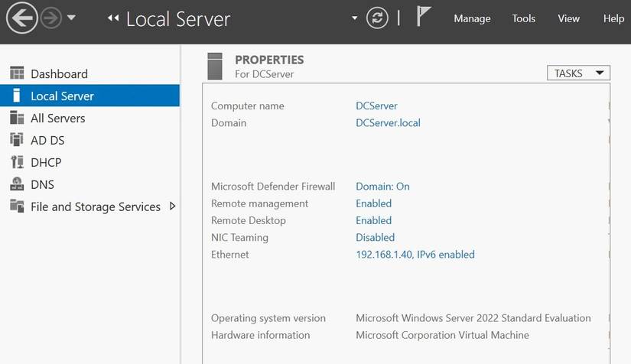Image resolution: width=631 pixels, height=364 pixels.
Task: Click Enabled link for Remote Desktop
Action: (x=373, y=220)
